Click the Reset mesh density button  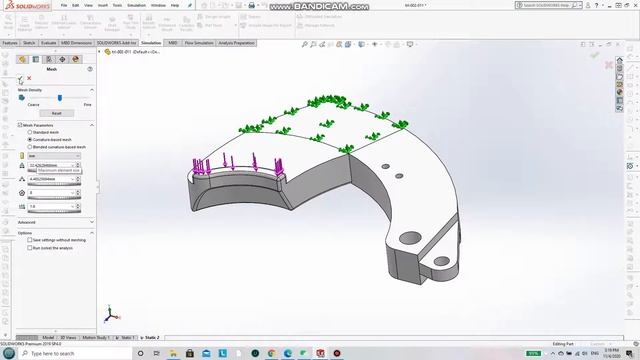[x=57, y=113]
